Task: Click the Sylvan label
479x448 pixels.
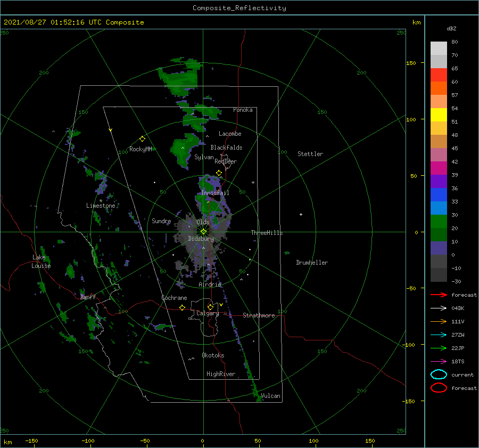Action: 204,157
